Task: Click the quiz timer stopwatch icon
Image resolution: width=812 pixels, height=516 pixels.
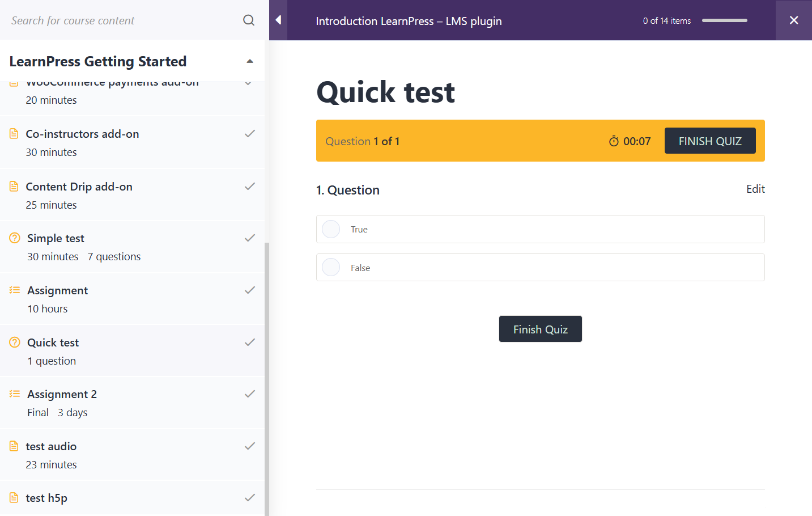Action: 614,141
